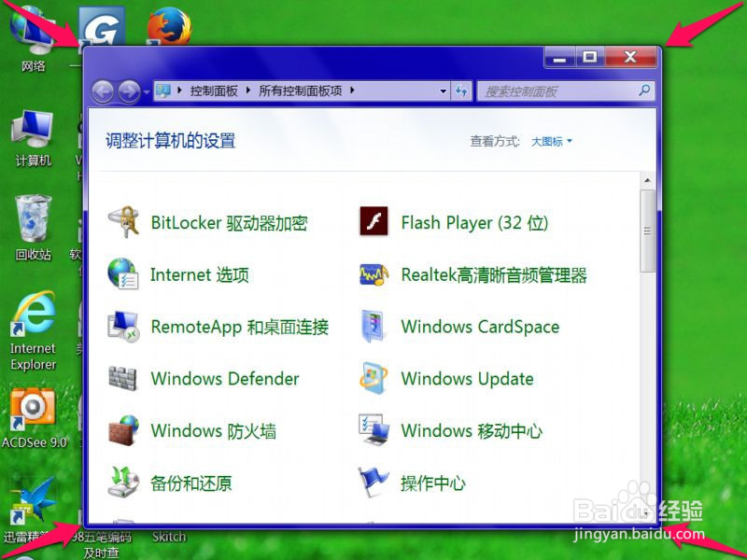This screenshot has height=560, width=747.
Task: Open Windows 防火墙 link
Action: pos(214,430)
